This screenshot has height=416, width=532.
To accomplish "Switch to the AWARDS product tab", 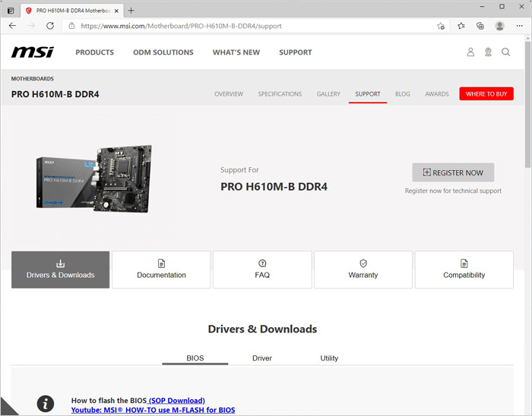I will (437, 94).
